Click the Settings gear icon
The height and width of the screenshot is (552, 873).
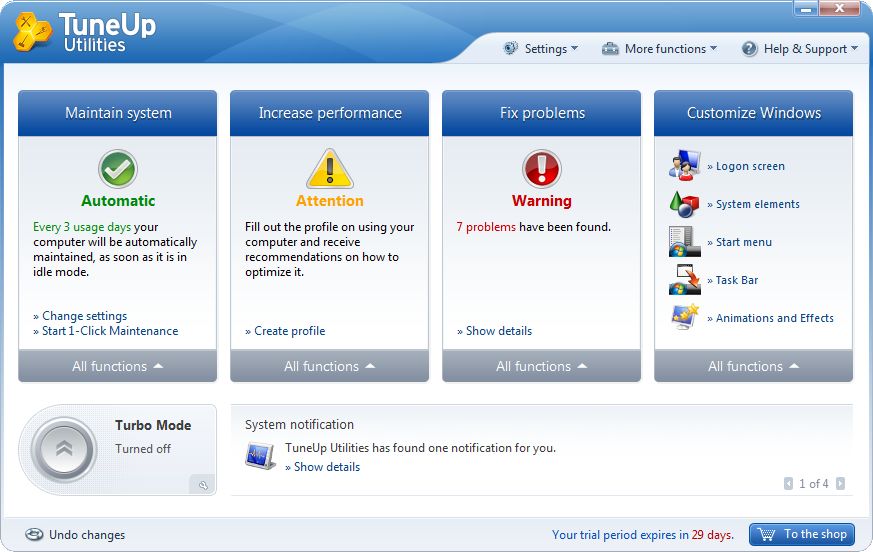510,48
